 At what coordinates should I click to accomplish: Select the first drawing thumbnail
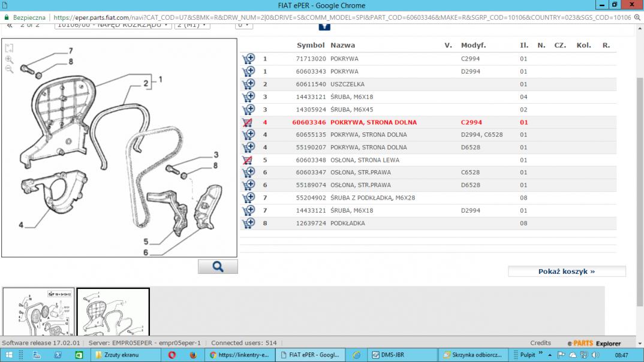[38, 312]
